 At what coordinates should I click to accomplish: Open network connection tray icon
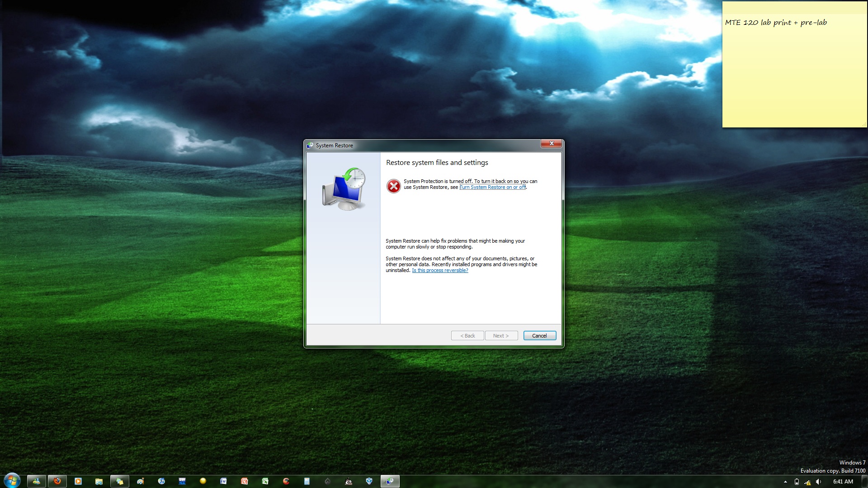[807, 482]
